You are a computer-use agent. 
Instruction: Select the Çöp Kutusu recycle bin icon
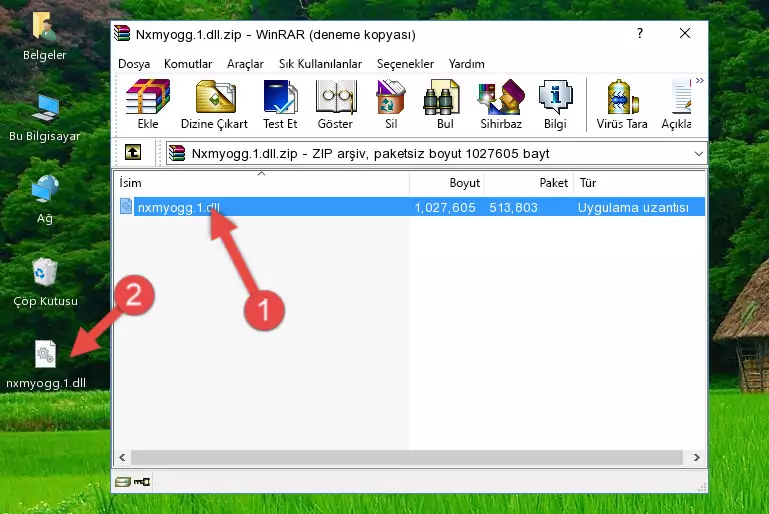pyautogui.click(x=45, y=282)
